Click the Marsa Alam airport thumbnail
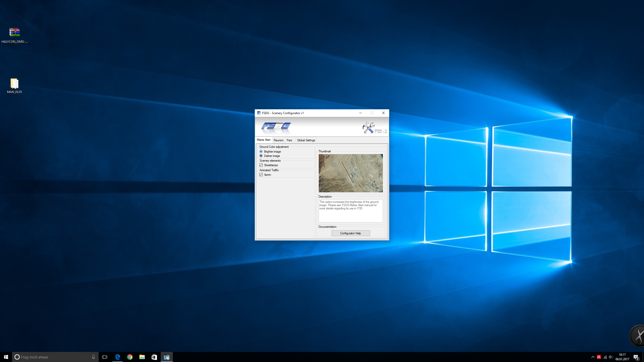The image size is (644, 362). 351,173
